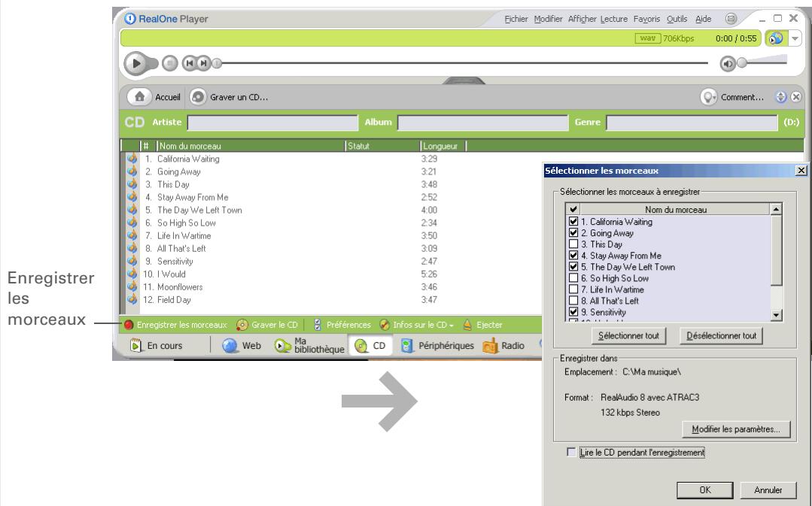
Task: Uncheck 9. Sensitivity
Action: pos(573,312)
